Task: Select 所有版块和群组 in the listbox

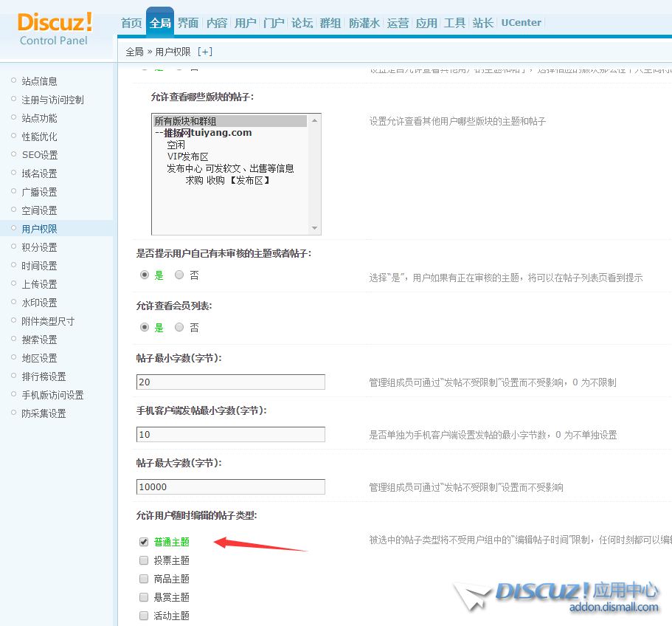Action: (x=185, y=121)
